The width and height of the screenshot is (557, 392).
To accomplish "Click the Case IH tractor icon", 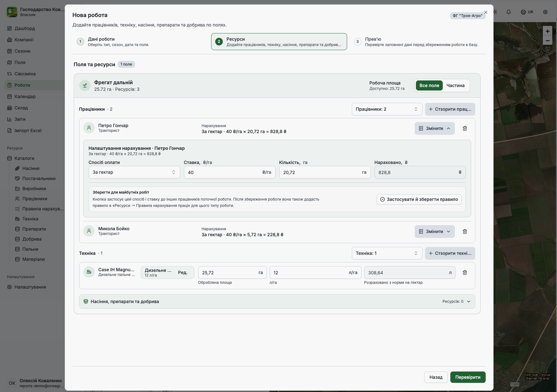I will pyautogui.click(x=89, y=272).
